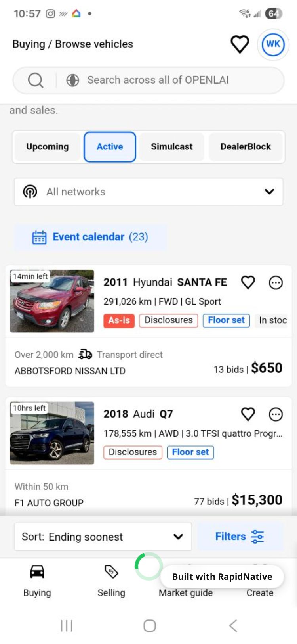Open the saved favorites heart in header

pos(240,44)
